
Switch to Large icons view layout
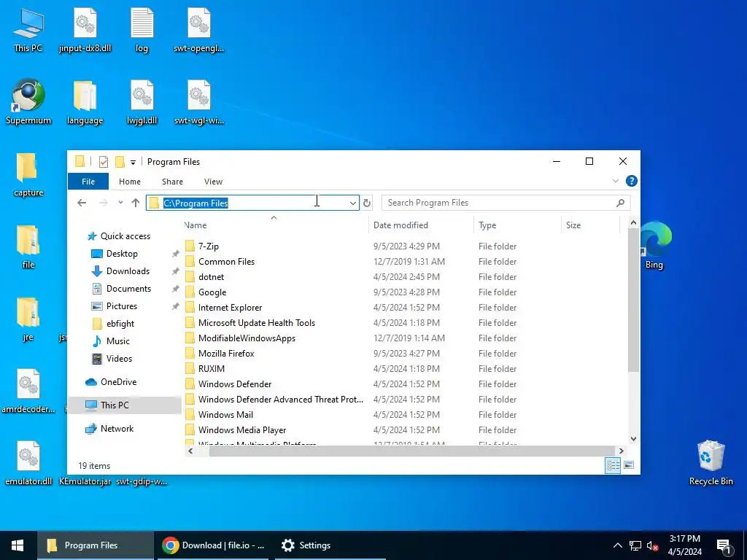(629, 465)
